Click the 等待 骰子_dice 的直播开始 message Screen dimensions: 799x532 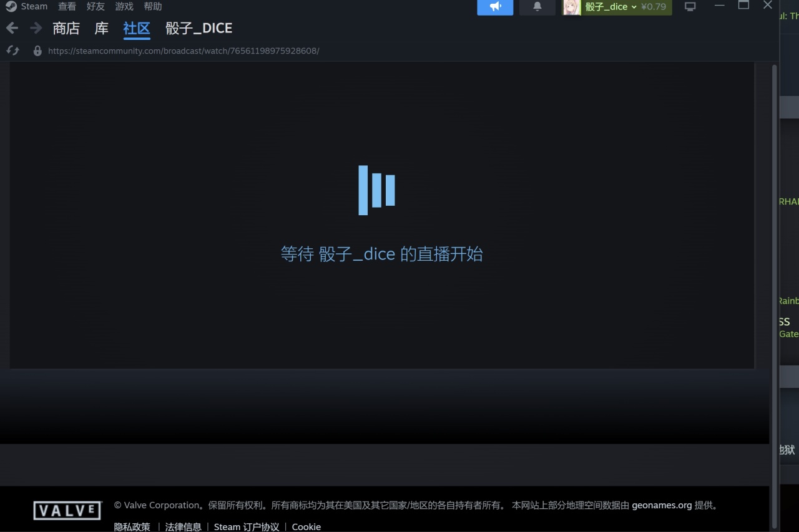381,254
